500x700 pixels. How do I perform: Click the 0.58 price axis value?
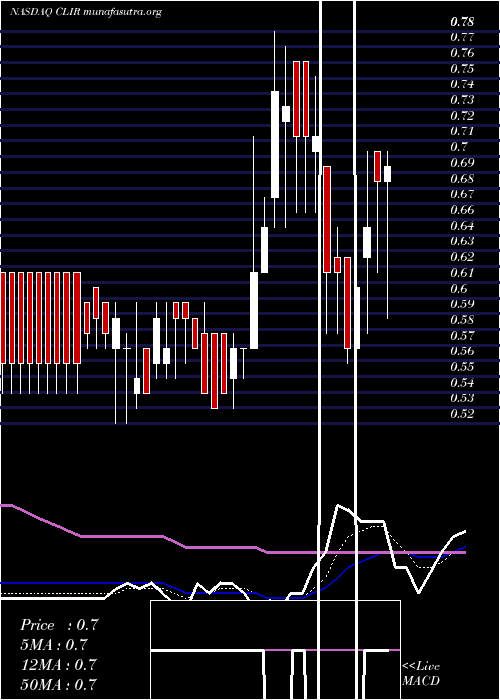pyautogui.click(x=462, y=319)
